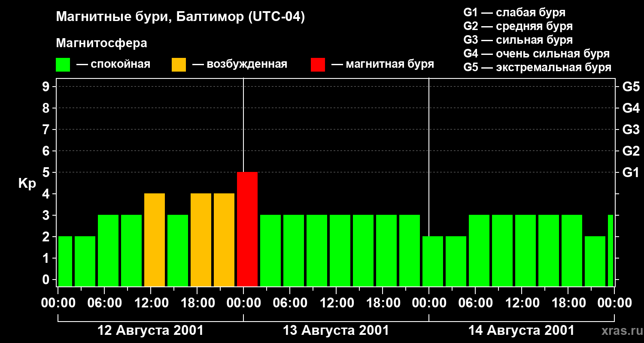Screen dimensions: 644x343
Task: Select the narrow green bar at far right edge
Action: (x=611, y=250)
